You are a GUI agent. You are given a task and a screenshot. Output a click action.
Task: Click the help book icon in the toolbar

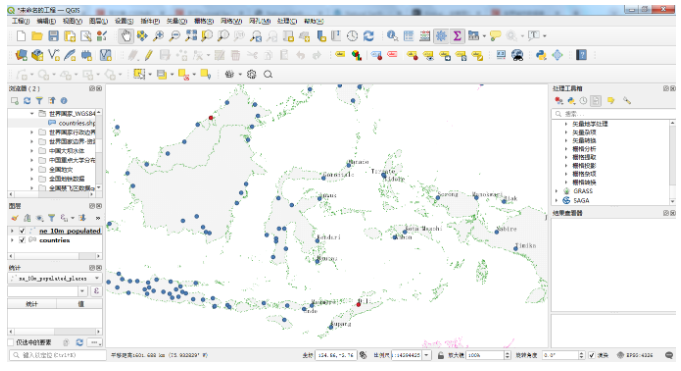581,55
